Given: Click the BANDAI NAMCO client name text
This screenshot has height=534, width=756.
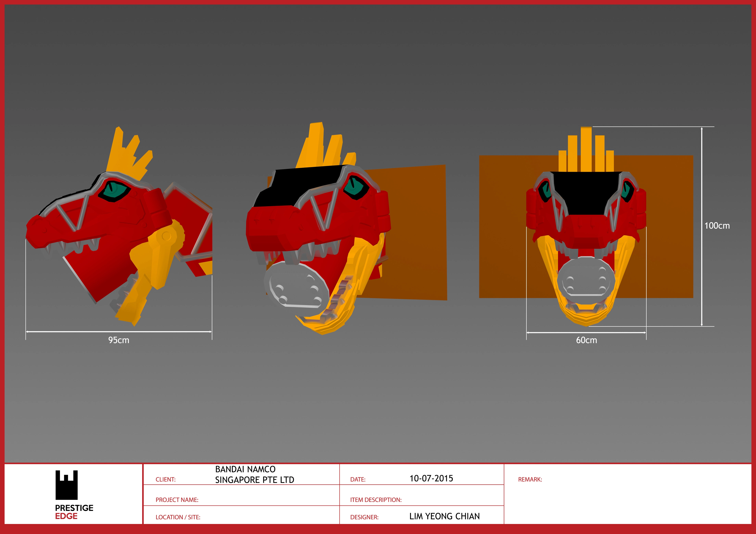Looking at the screenshot, I should 245,469.
